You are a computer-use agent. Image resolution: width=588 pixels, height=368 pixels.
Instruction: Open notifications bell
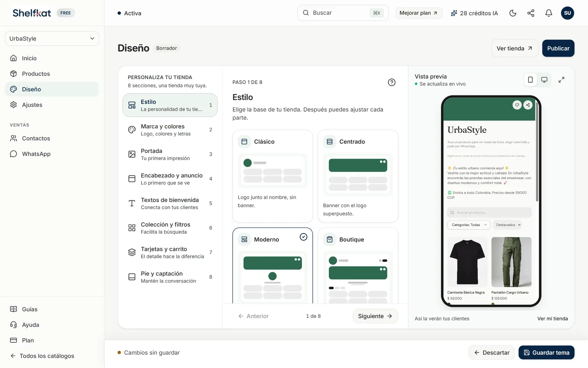click(x=549, y=13)
